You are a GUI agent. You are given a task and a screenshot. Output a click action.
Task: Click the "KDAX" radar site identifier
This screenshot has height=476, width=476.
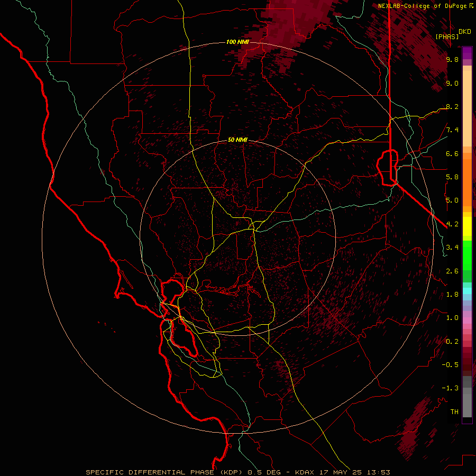[x=305, y=472]
